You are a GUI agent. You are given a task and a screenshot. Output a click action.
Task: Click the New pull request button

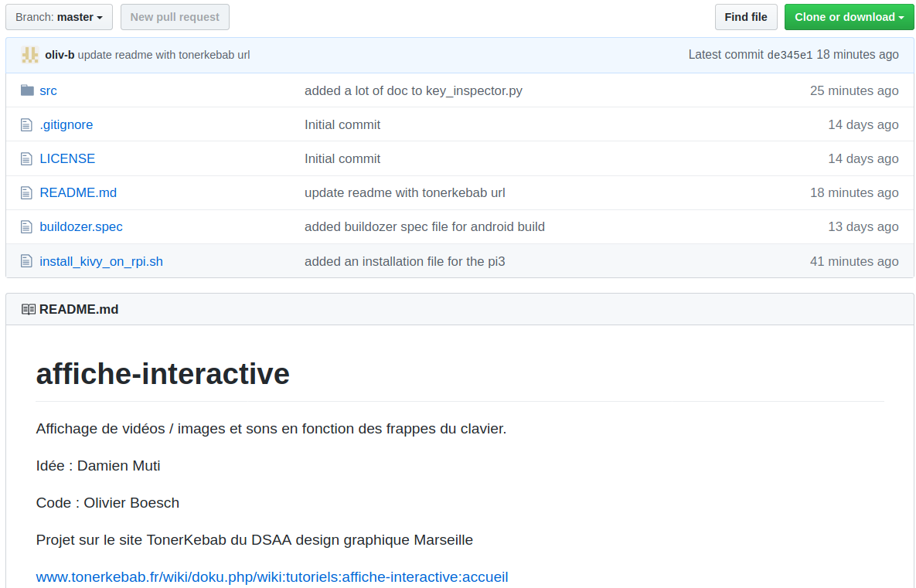pos(175,17)
